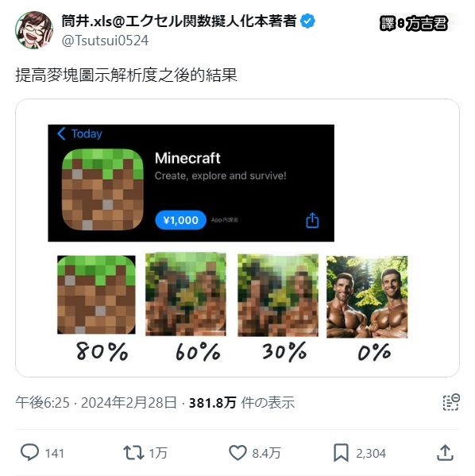Open the reply comment icon

(x=29, y=453)
